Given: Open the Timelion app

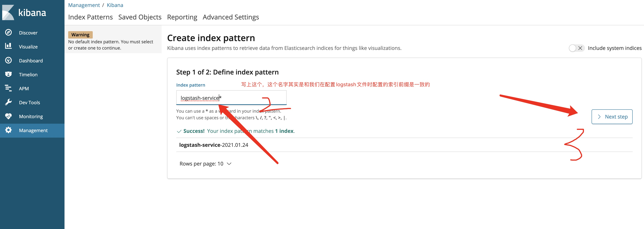Looking at the screenshot, I should tap(28, 74).
